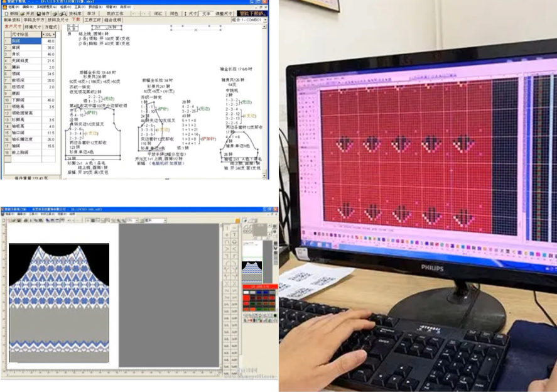The image size is (557, 392).
Task: Click the printer icon beside 储存
Action: (55, 13)
